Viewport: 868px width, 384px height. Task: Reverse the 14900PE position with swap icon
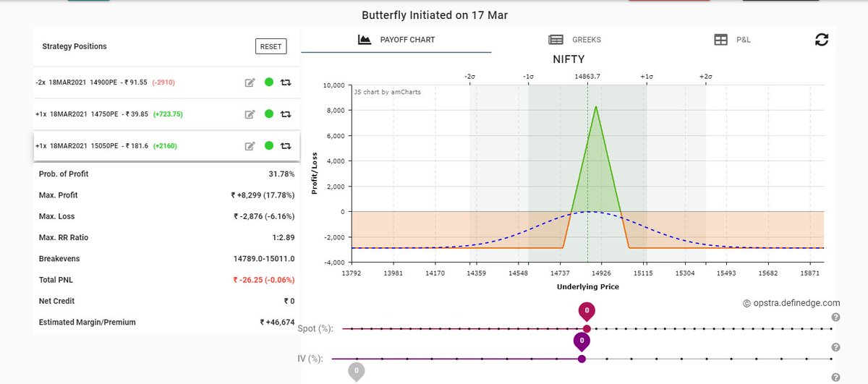pos(286,82)
